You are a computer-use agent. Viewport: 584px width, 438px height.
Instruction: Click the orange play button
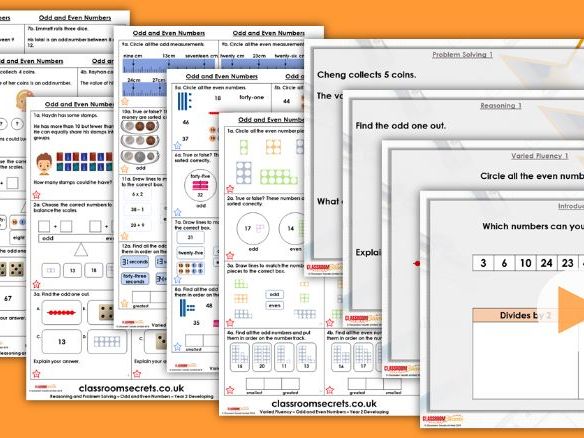tap(571, 310)
